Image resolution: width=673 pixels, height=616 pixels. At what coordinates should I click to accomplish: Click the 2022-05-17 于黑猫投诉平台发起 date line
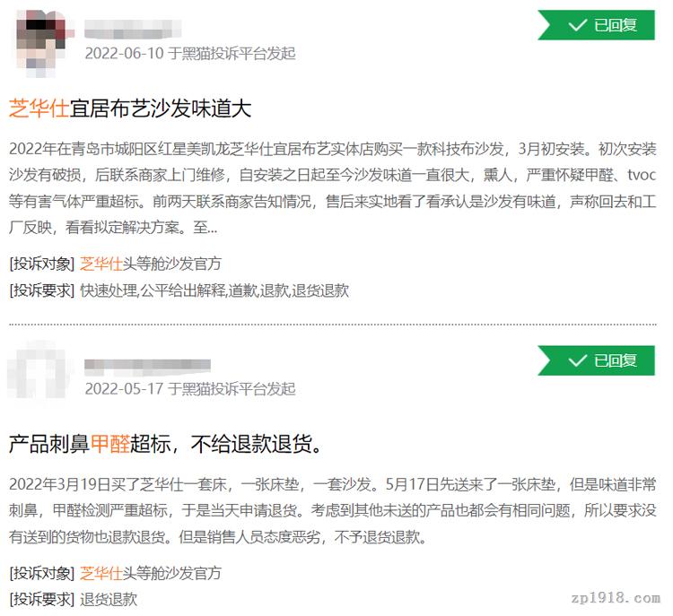[190, 389]
